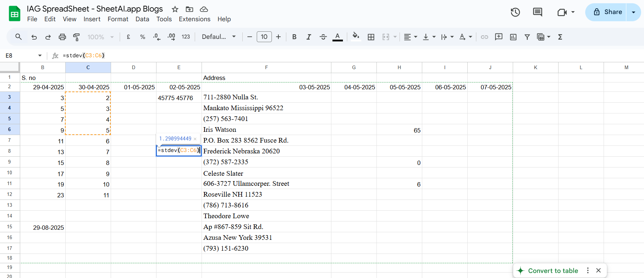Image resolution: width=644 pixels, height=278 pixels.
Task: Insert a chart
Action: pyautogui.click(x=513, y=37)
